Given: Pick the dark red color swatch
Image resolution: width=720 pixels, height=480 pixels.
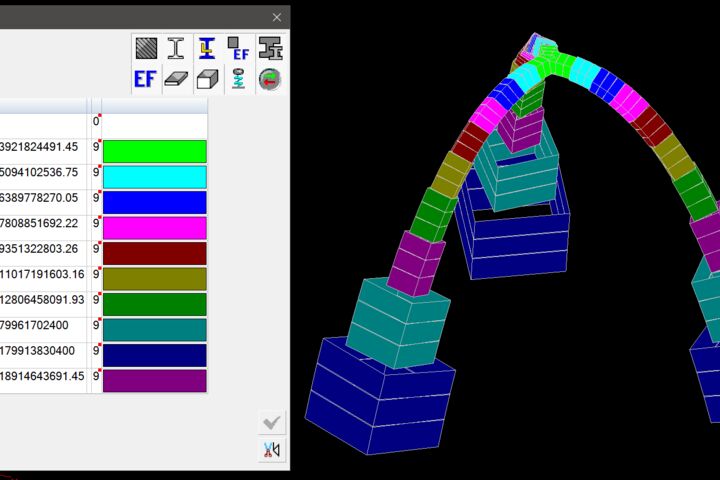Looking at the screenshot, I should 155,254.
